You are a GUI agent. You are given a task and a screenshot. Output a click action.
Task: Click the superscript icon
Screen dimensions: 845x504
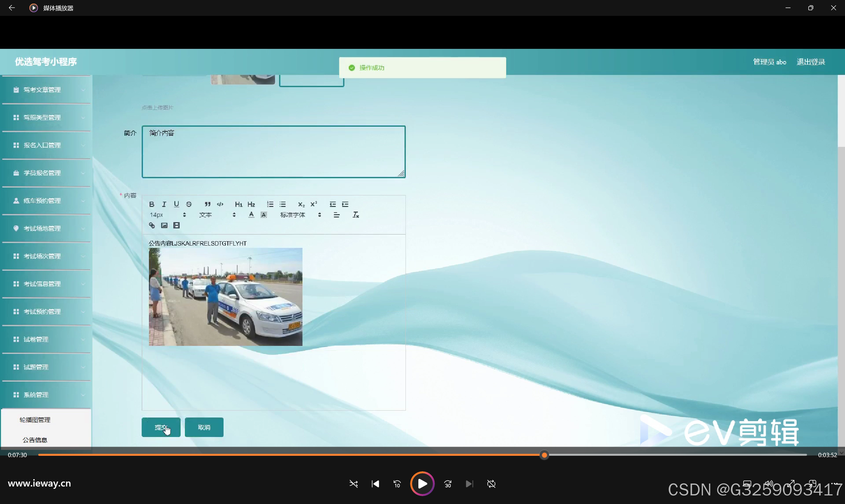tap(314, 204)
